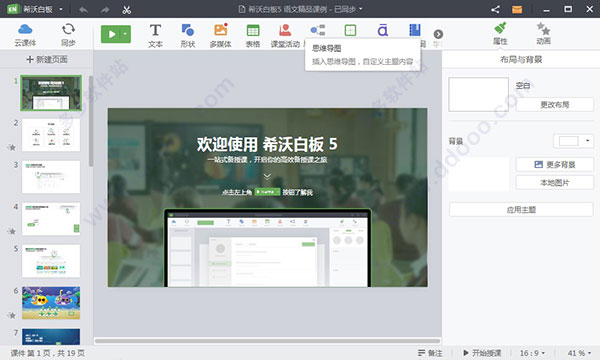This screenshot has width=600, height=360.
Task: Click the 思维导图 mind map icon
Action: (x=318, y=30)
